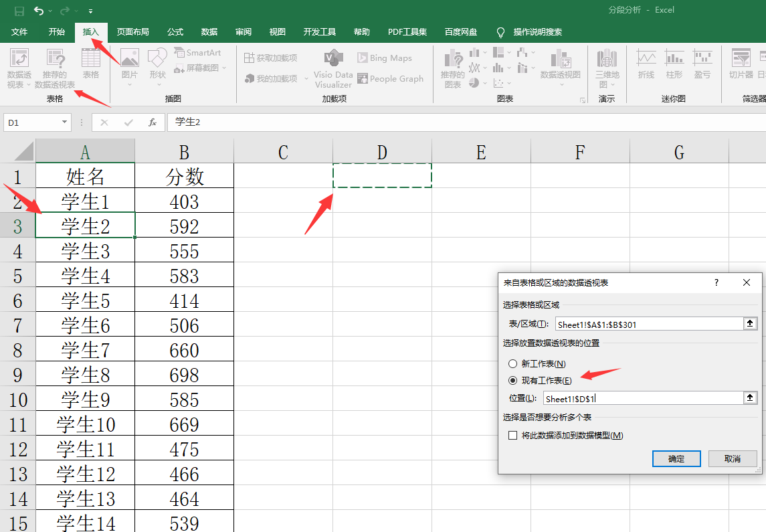Click the SmartArt button
Viewport: 766px width, 532px height.
tap(197, 53)
